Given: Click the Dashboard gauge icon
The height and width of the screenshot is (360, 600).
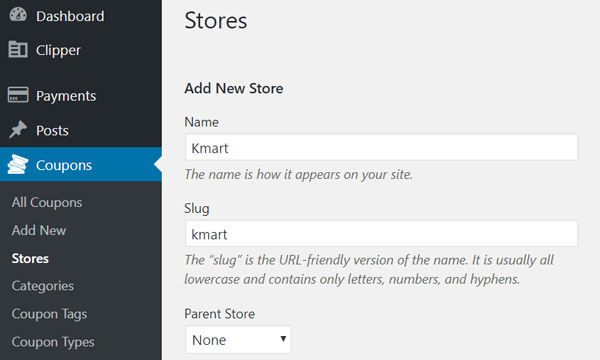Looking at the screenshot, I should [x=18, y=15].
